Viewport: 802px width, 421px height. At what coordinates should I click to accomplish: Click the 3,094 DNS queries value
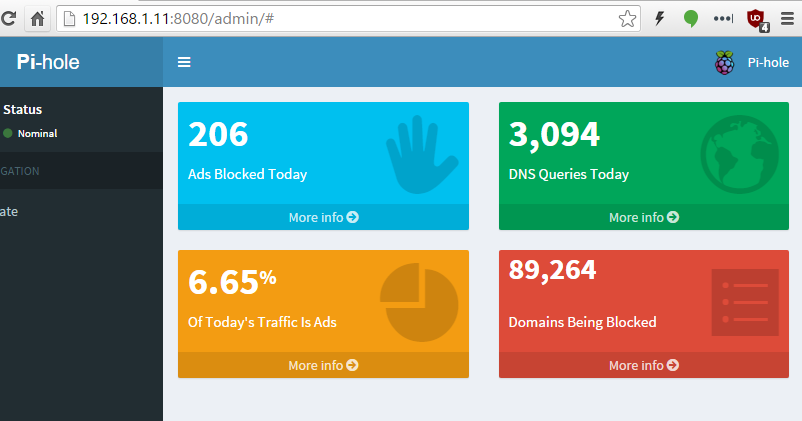554,135
